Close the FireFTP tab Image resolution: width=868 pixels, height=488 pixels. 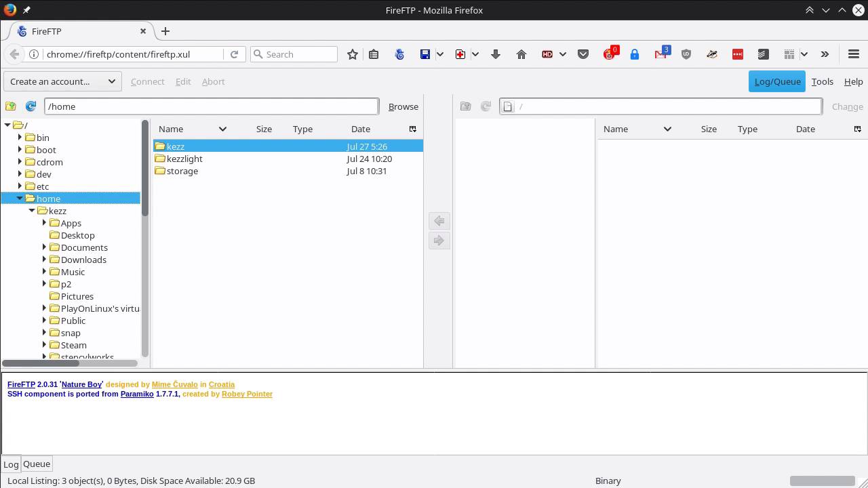pos(143,31)
